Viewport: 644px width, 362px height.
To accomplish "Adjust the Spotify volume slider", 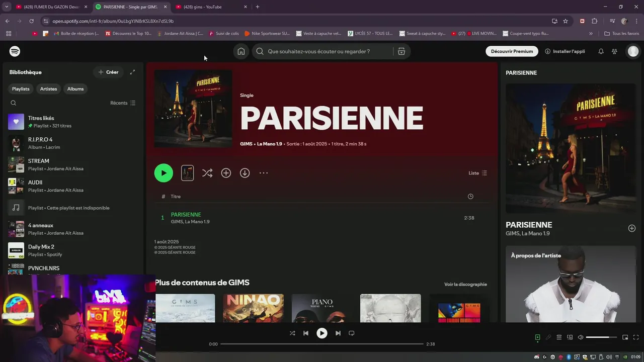I will coord(601,337).
